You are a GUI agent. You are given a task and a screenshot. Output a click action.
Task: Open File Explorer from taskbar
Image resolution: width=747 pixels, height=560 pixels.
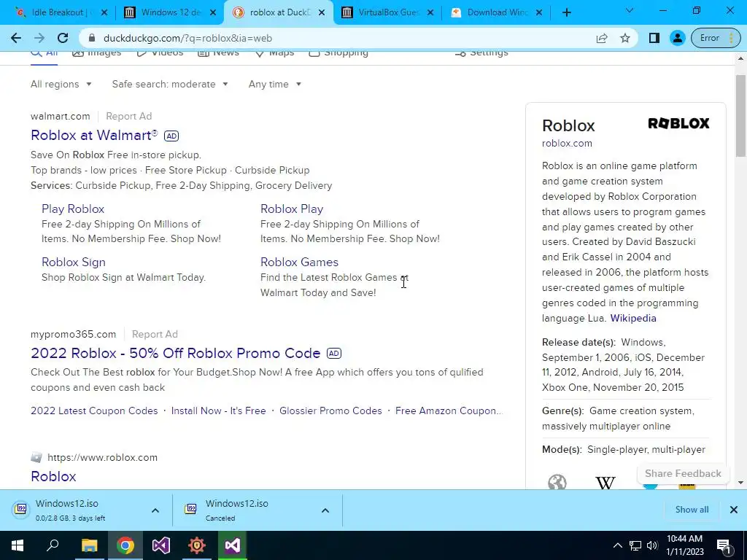pos(89,545)
